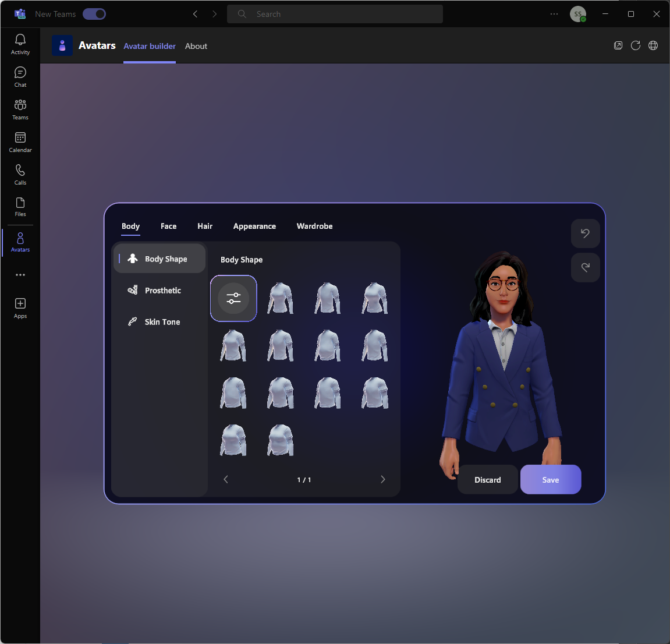Open the Avatars website via globe icon
The width and height of the screenshot is (670, 644).
[x=653, y=46]
